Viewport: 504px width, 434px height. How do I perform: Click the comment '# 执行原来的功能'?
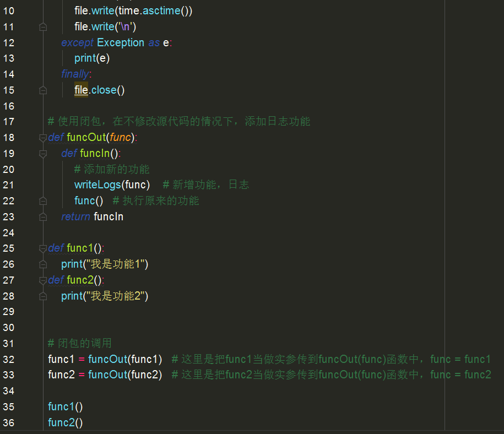click(156, 201)
